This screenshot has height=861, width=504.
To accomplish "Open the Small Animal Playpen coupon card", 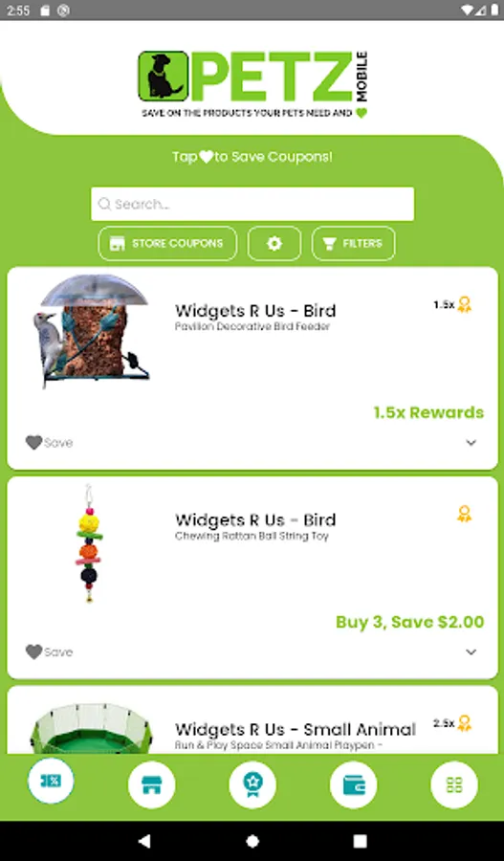I will (x=252, y=719).
